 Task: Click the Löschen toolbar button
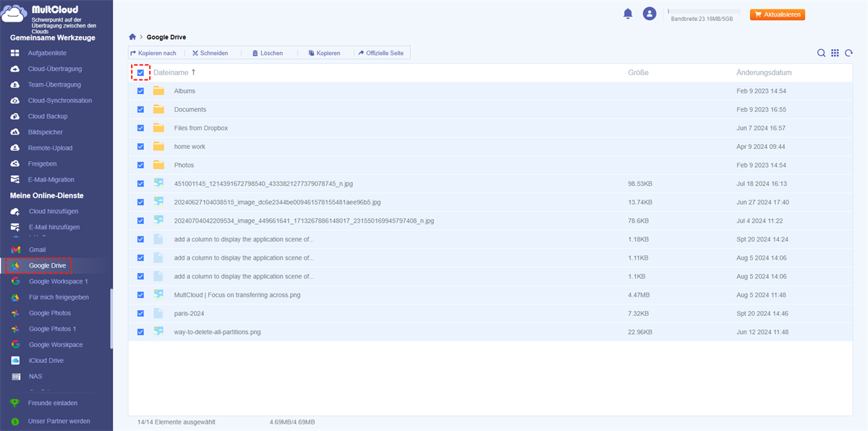(x=267, y=53)
